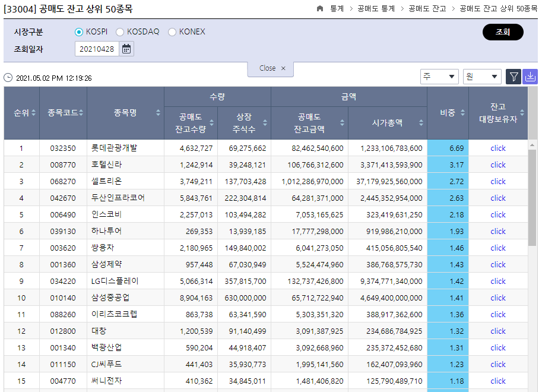Click the stock code 032350 cell

pos(63,148)
